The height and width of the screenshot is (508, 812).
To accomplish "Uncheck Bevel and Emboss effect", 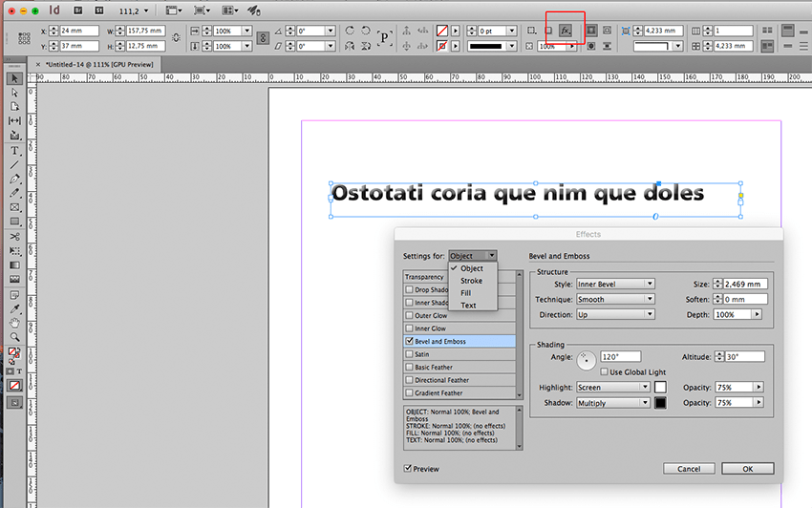I will point(410,341).
